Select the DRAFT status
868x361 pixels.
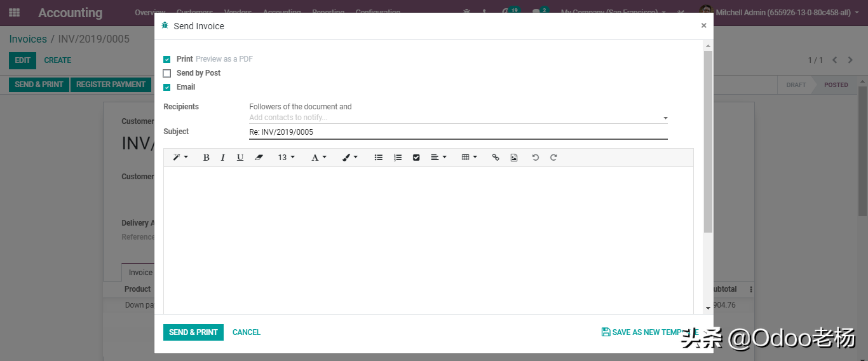click(x=796, y=85)
